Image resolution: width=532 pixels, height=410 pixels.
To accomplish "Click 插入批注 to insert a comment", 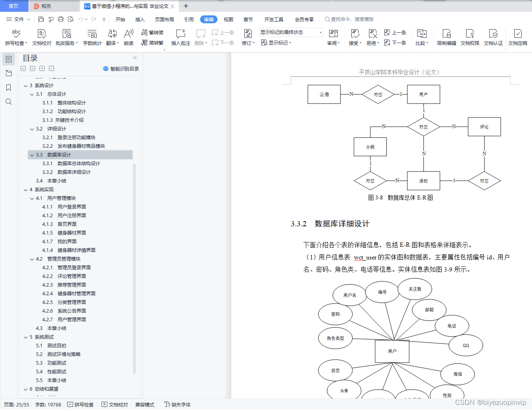I will tap(181, 37).
